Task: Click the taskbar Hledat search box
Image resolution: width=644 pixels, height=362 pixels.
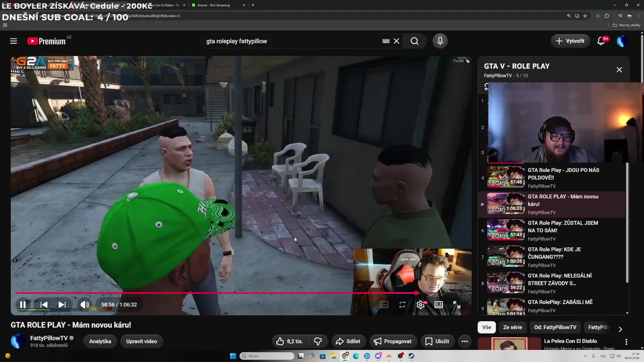Action: point(267,356)
